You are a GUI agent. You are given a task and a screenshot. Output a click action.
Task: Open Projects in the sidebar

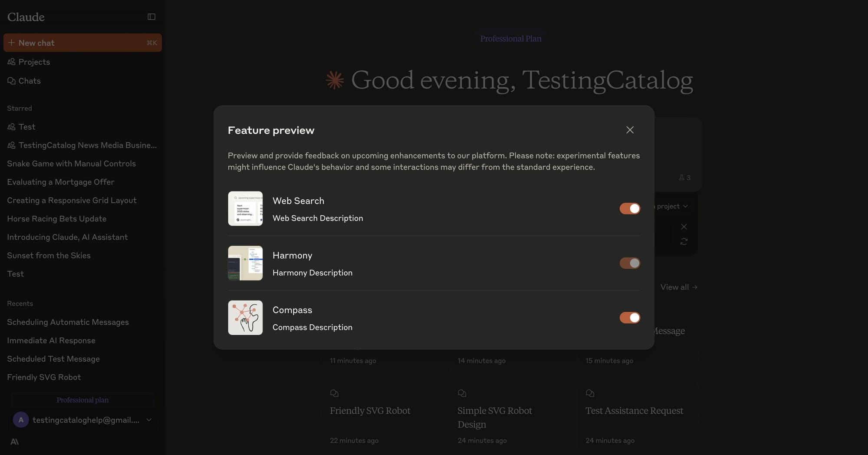tap(82, 62)
